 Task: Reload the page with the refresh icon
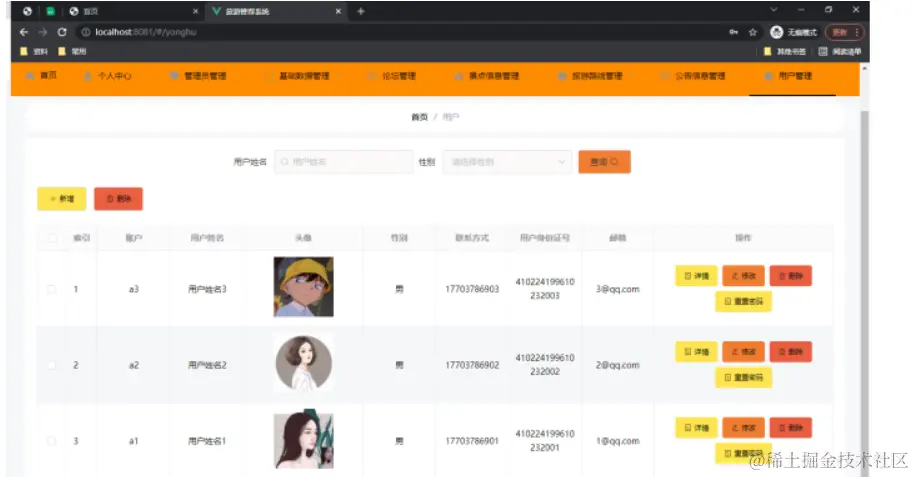62,32
